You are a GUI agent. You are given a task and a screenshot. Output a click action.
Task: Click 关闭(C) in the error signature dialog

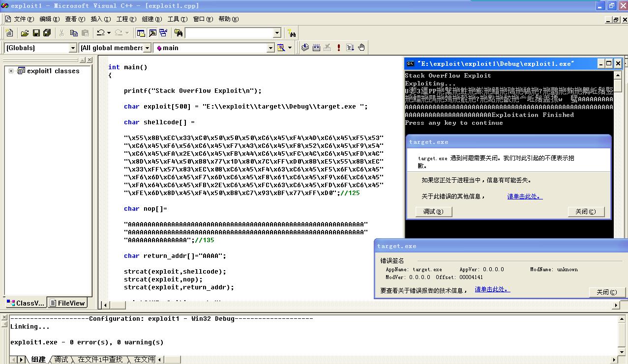[x=607, y=292]
